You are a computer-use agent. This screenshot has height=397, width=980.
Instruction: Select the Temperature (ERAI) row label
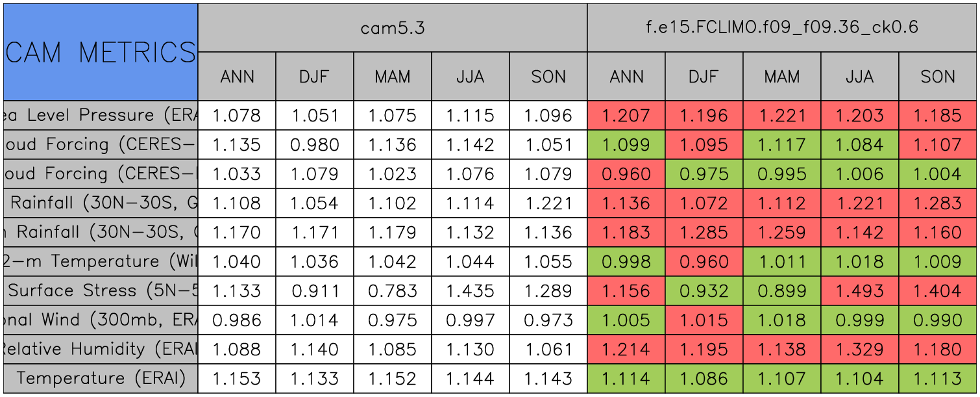coord(100,378)
